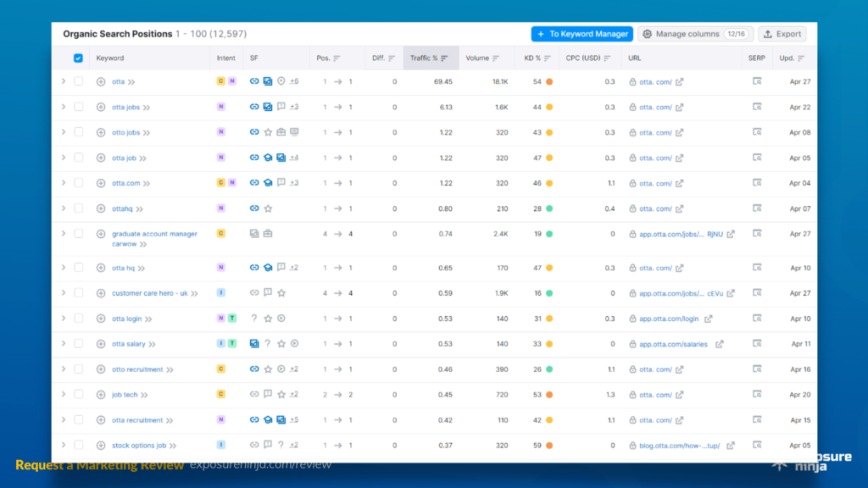The height and width of the screenshot is (488, 868).
Task: Select the checkbox for the job tech row
Action: click(x=79, y=395)
